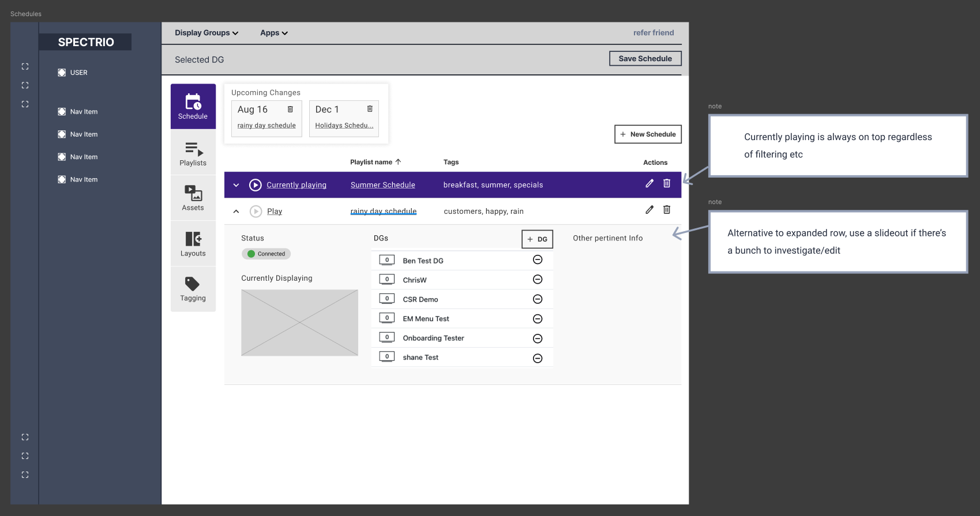
Task: Open the Display Groups dropdown
Action: coord(206,33)
